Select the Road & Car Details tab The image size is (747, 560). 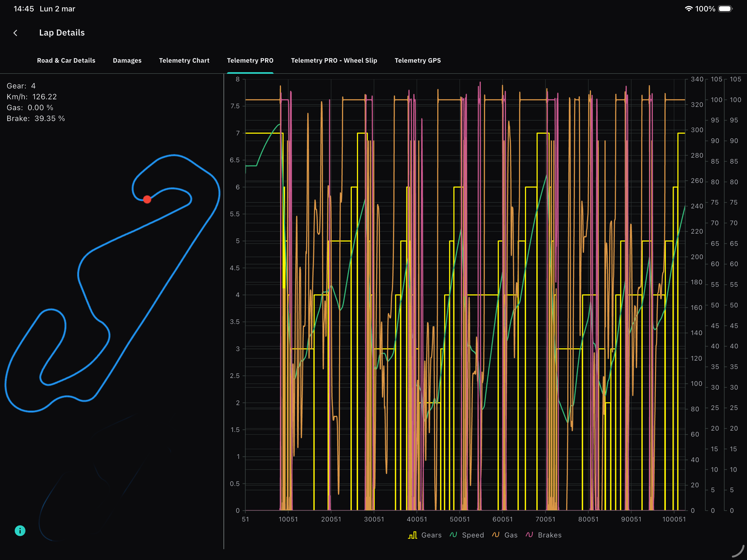(66, 61)
